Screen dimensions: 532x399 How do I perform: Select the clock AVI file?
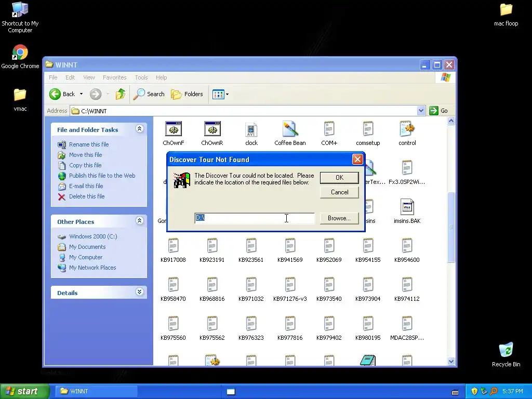click(x=251, y=129)
